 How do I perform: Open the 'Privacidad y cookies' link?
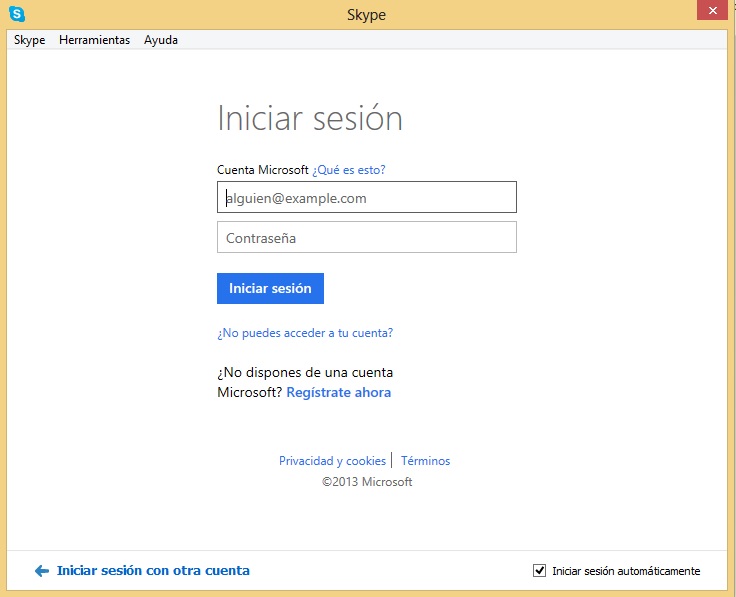[x=332, y=461]
